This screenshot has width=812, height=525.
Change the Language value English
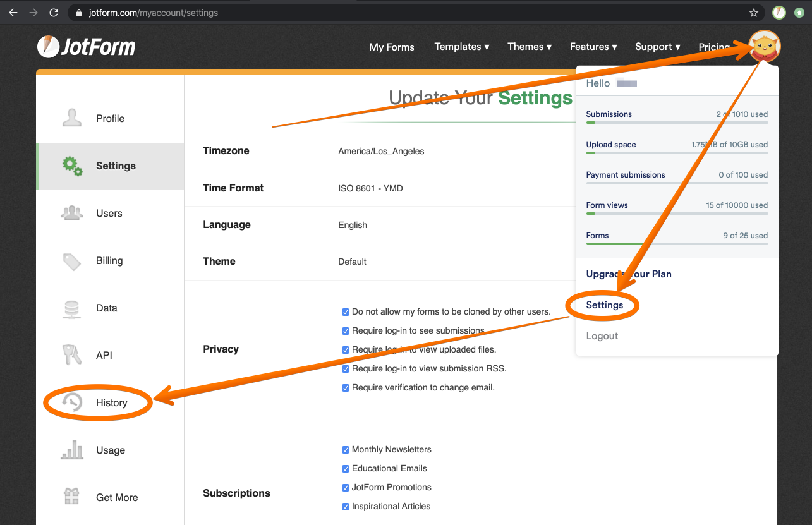(353, 225)
